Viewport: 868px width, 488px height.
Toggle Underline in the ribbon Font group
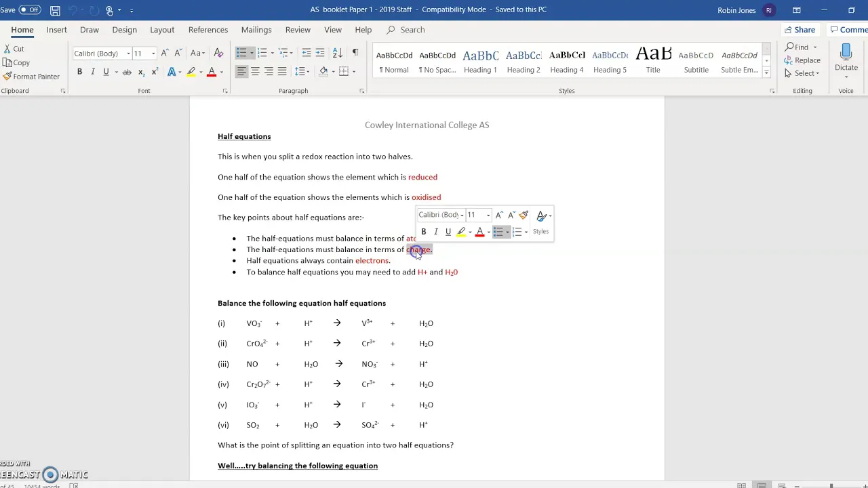click(106, 72)
